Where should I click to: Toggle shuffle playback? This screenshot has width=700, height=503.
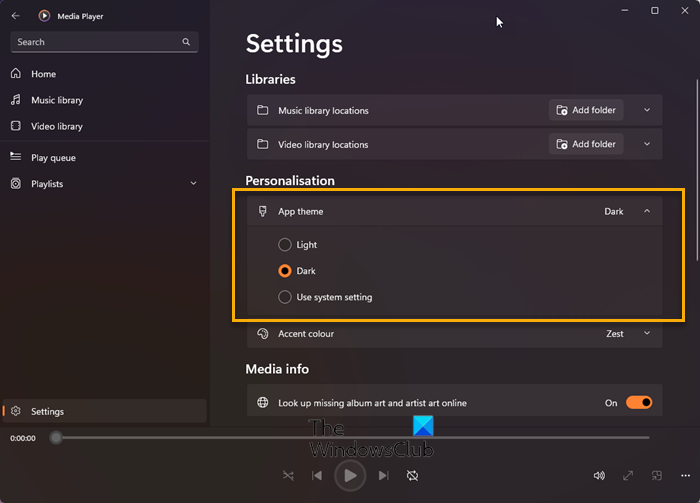(x=288, y=476)
